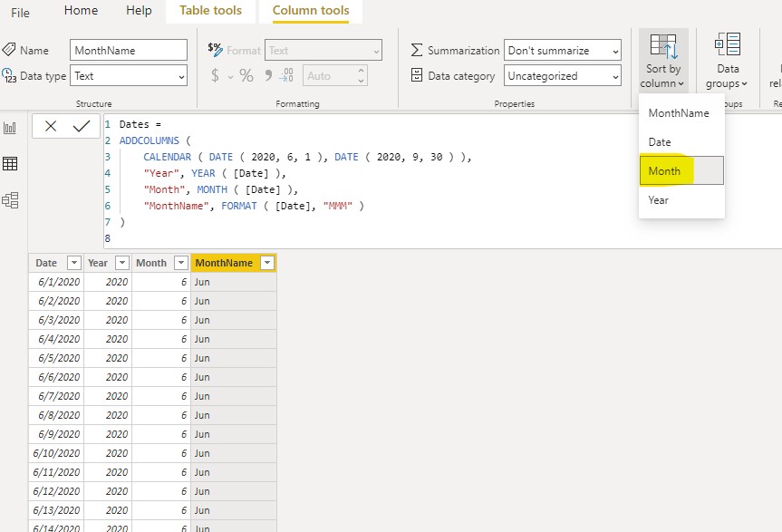782x532 pixels.
Task: Select the Month column header
Action: click(151, 263)
